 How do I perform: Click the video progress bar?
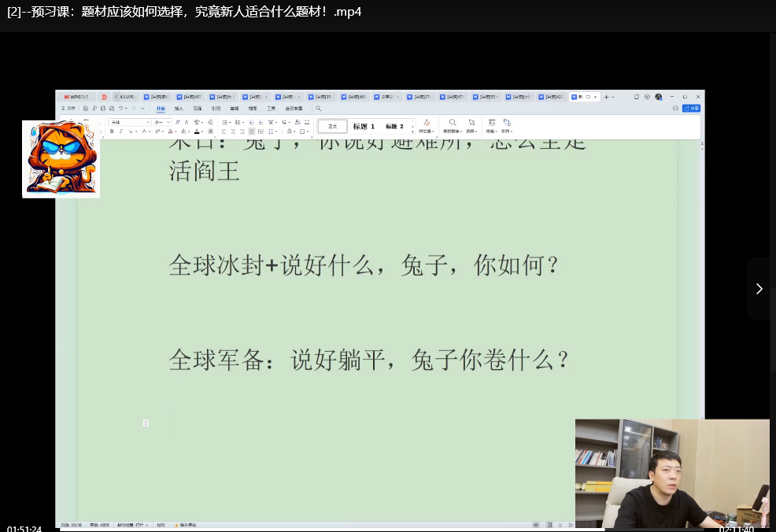click(381, 530)
